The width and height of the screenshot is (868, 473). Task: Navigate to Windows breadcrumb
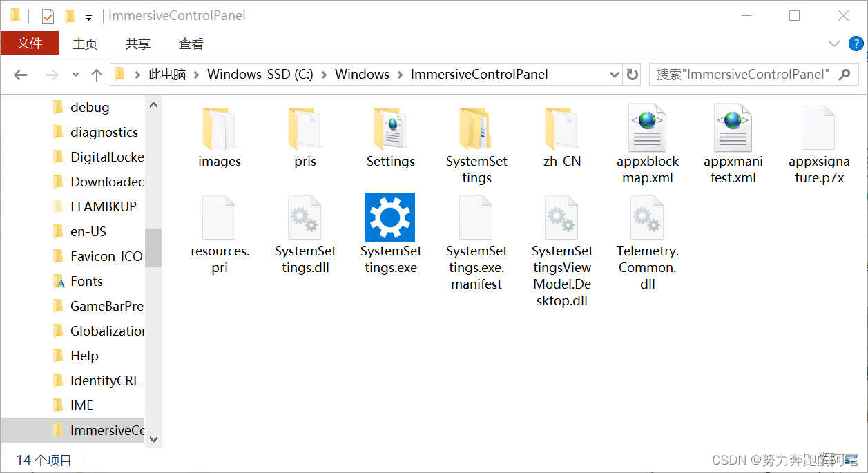coord(362,75)
